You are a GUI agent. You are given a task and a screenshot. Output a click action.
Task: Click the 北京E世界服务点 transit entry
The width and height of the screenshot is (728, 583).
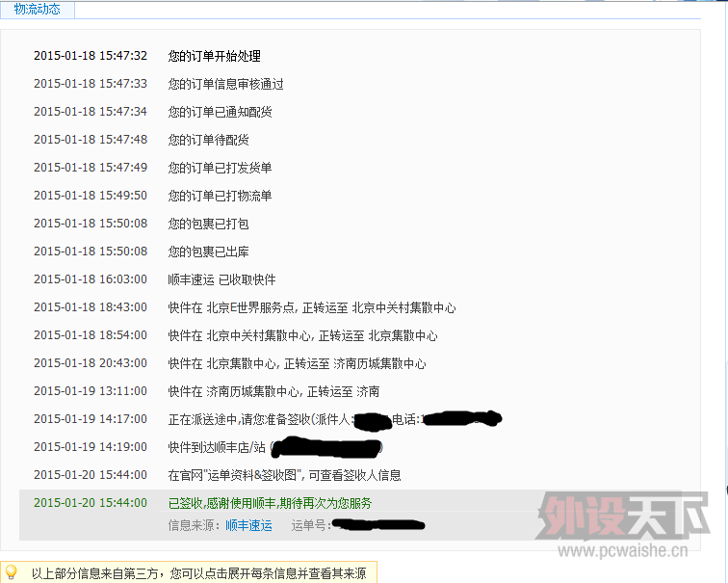[311, 307]
